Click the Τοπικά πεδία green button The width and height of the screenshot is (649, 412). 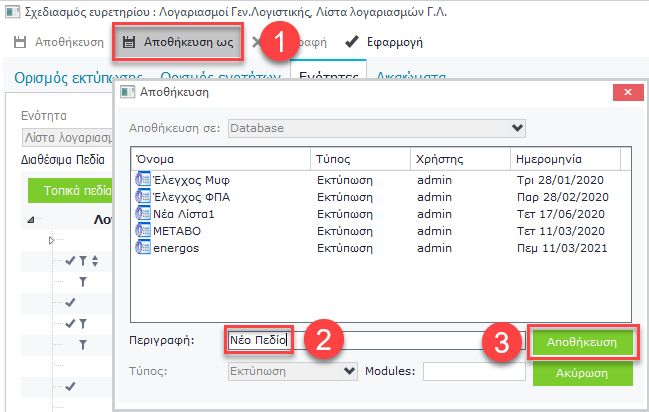pos(70,191)
